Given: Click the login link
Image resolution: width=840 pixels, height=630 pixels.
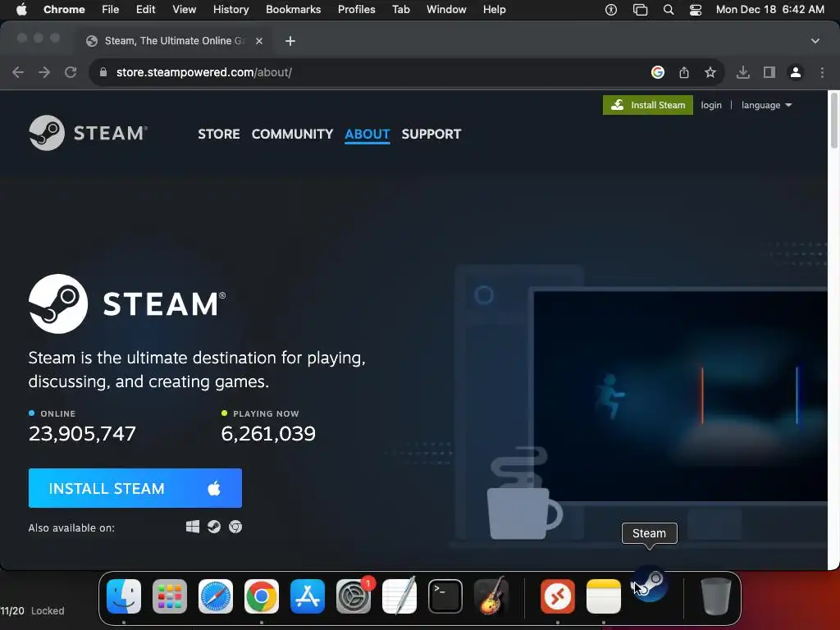Looking at the screenshot, I should [711, 105].
